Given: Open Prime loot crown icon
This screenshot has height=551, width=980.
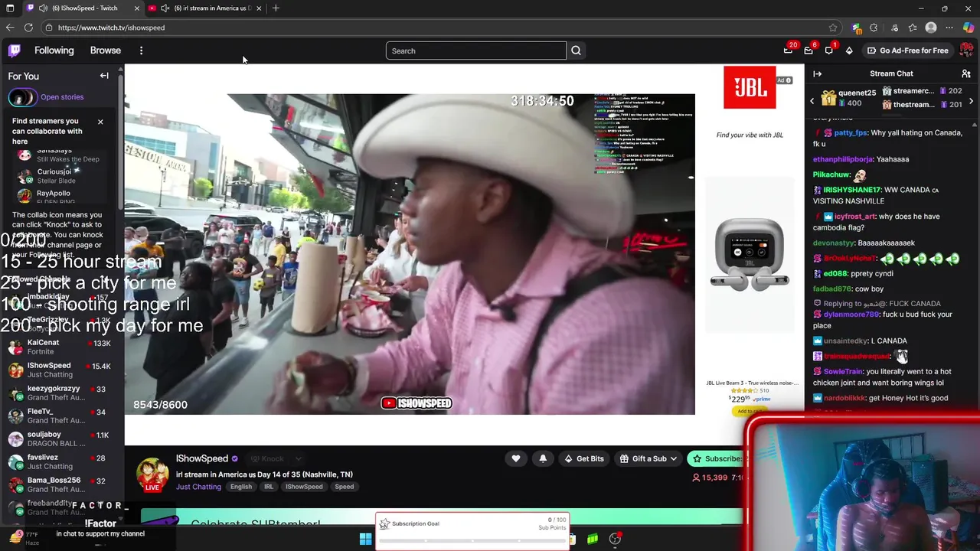Looking at the screenshot, I should click(x=788, y=51).
